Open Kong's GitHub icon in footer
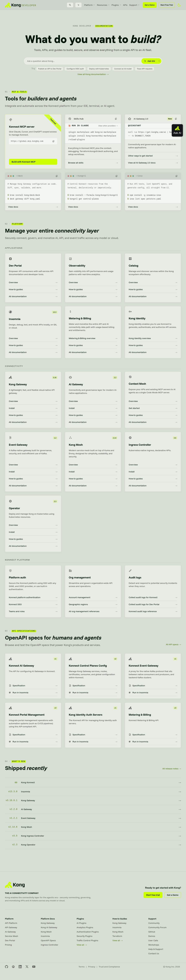This screenshot has width=186, height=980. pyautogui.click(x=7, y=967)
